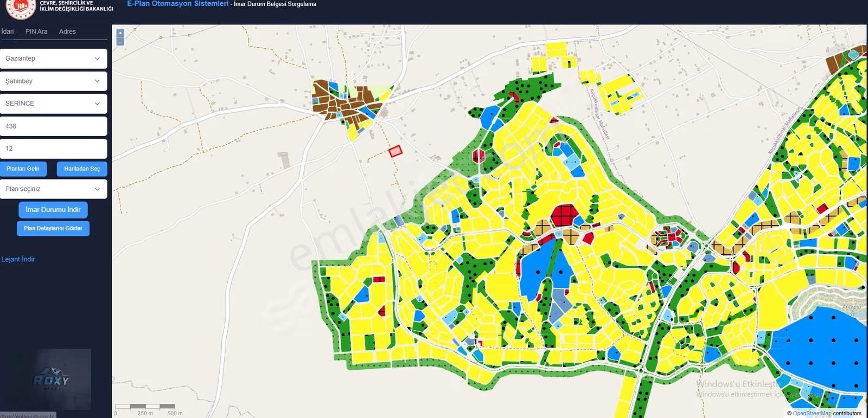The image size is (868, 418).
Task: Open the Gaziantep province dropdown
Action: (x=53, y=59)
